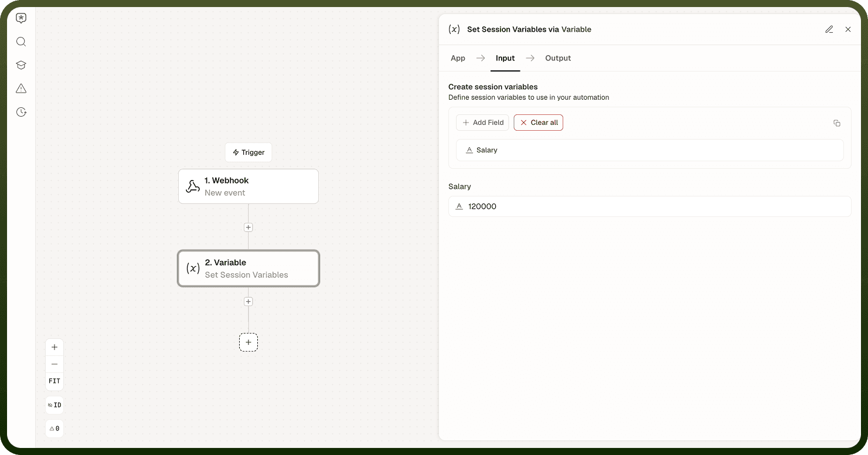Close the Set Session Variables panel
The image size is (868, 455).
click(848, 29)
